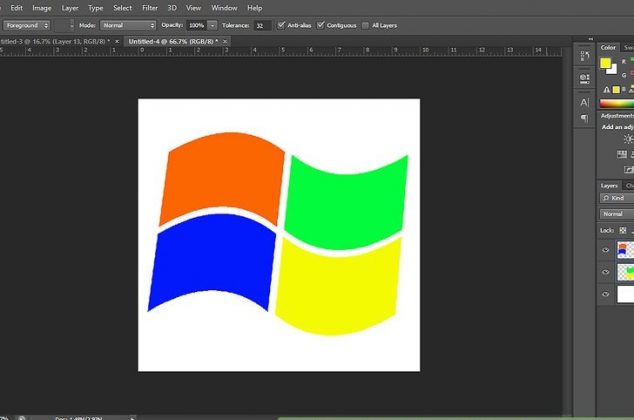Expand the Opacity slider arrow
Screen dimensions: 634x420
(212, 24)
